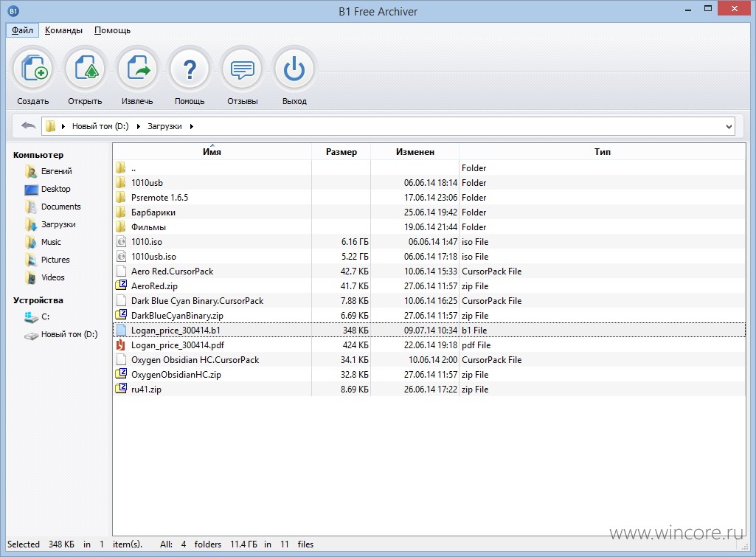Viewport: 756px width, 557px height.
Task: Open the Помощь menu in the menu bar
Action: point(112,30)
